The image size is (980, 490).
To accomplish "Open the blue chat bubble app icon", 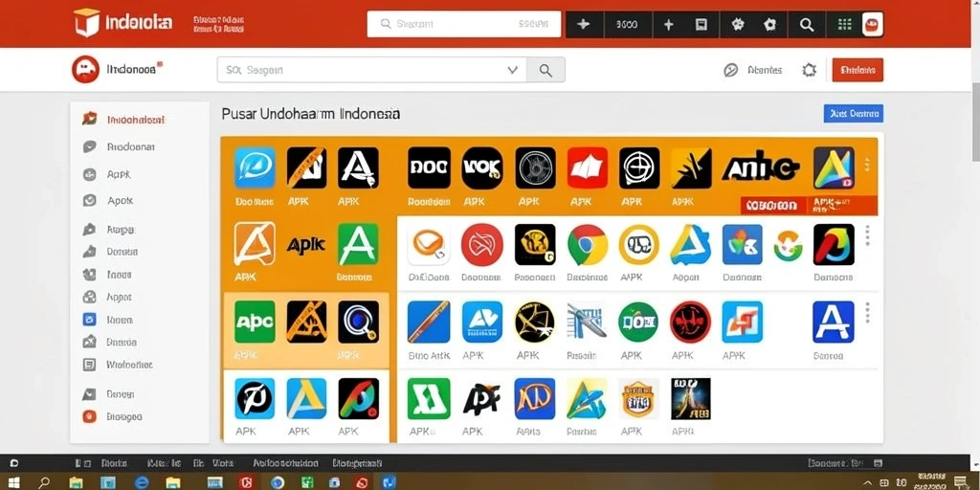I will click(255, 167).
